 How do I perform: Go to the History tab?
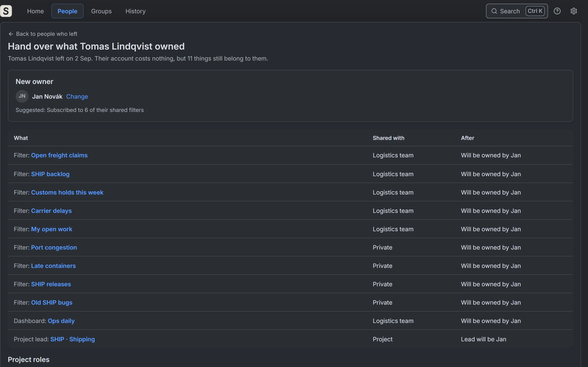(x=136, y=11)
